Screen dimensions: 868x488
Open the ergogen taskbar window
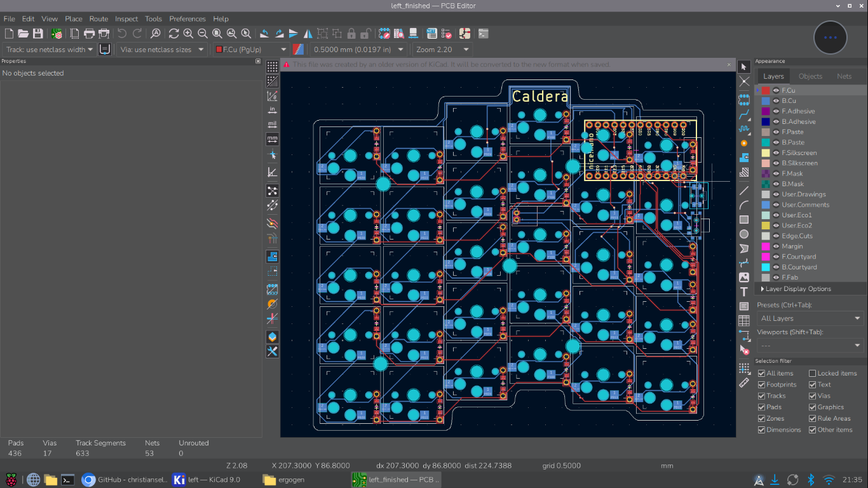click(286, 480)
